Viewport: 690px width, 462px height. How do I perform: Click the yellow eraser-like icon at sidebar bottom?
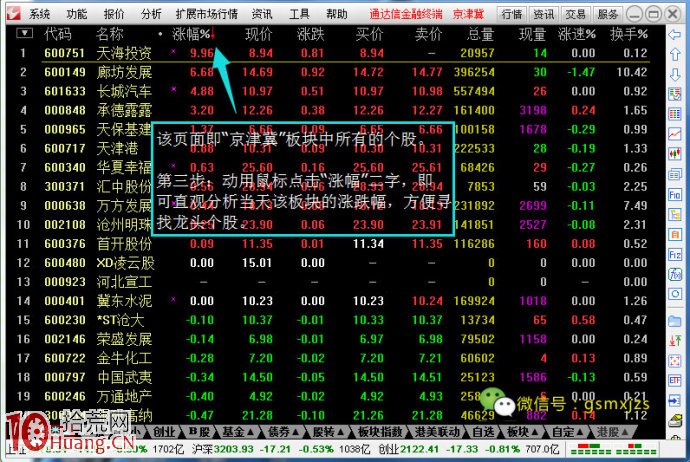coord(675,421)
